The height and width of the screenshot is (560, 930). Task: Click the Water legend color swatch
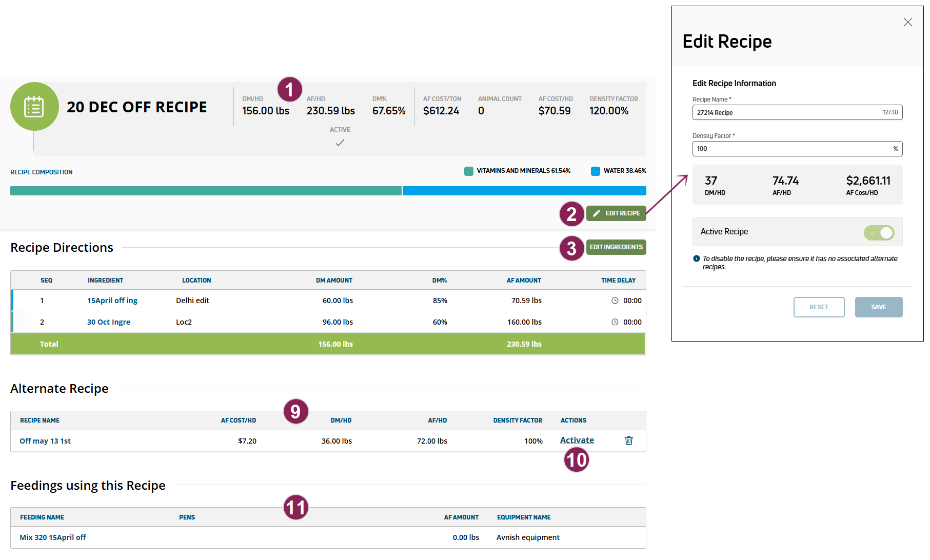[x=595, y=171]
